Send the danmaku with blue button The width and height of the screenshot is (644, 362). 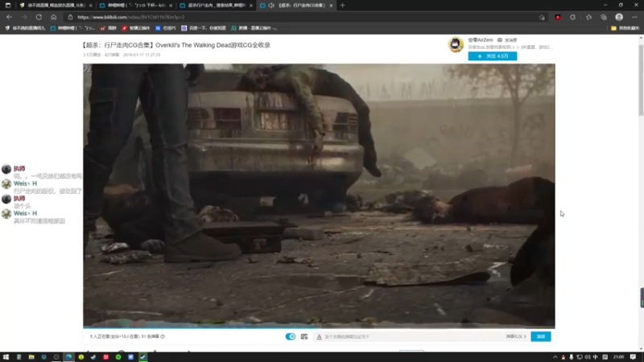coord(541,336)
